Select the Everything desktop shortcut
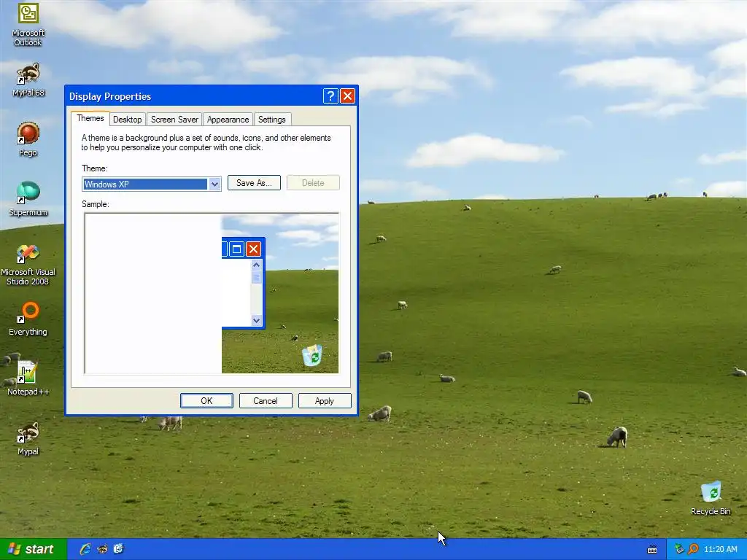Screen dimensions: 747x560 (x=28, y=319)
